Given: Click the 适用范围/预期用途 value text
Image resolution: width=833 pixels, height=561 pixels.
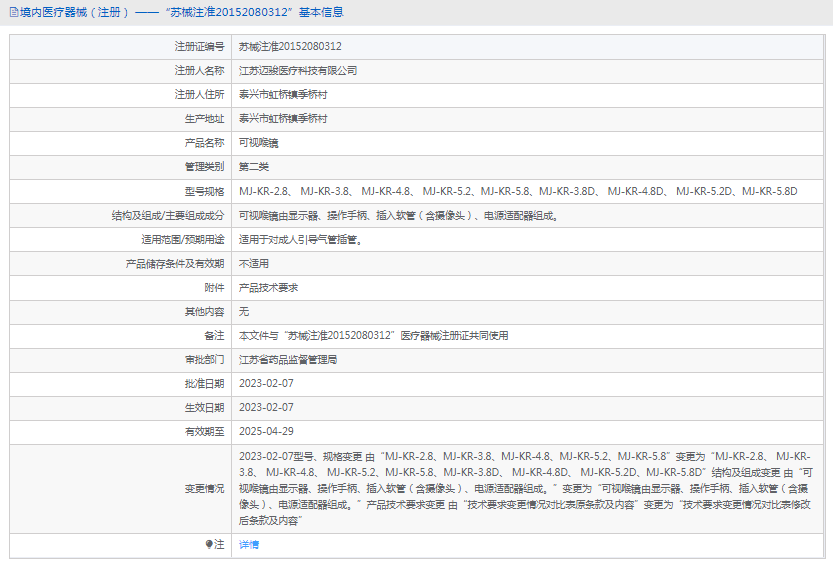Looking at the screenshot, I should pyautogui.click(x=301, y=240).
